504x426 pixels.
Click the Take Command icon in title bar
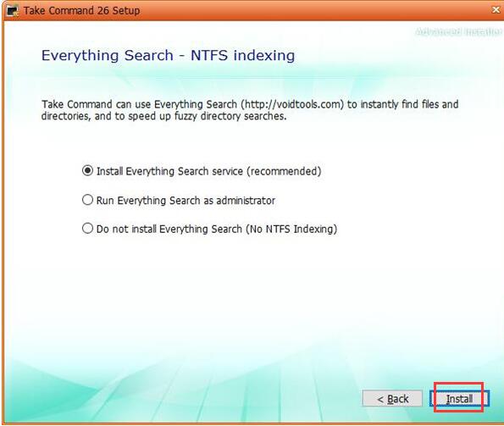[13, 11]
